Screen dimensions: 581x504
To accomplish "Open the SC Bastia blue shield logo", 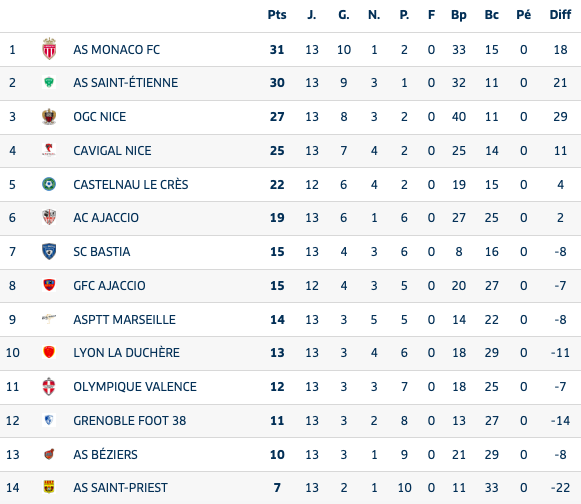I will [49, 251].
